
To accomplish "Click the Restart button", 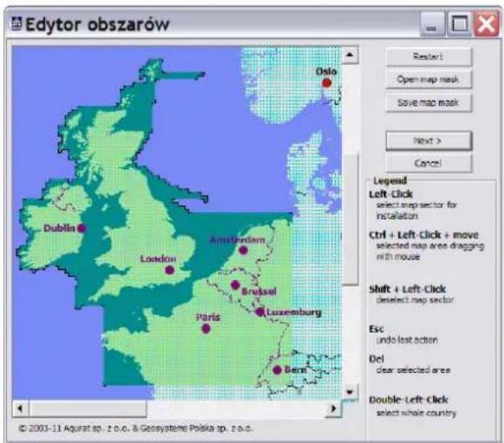I will click(429, 57).
